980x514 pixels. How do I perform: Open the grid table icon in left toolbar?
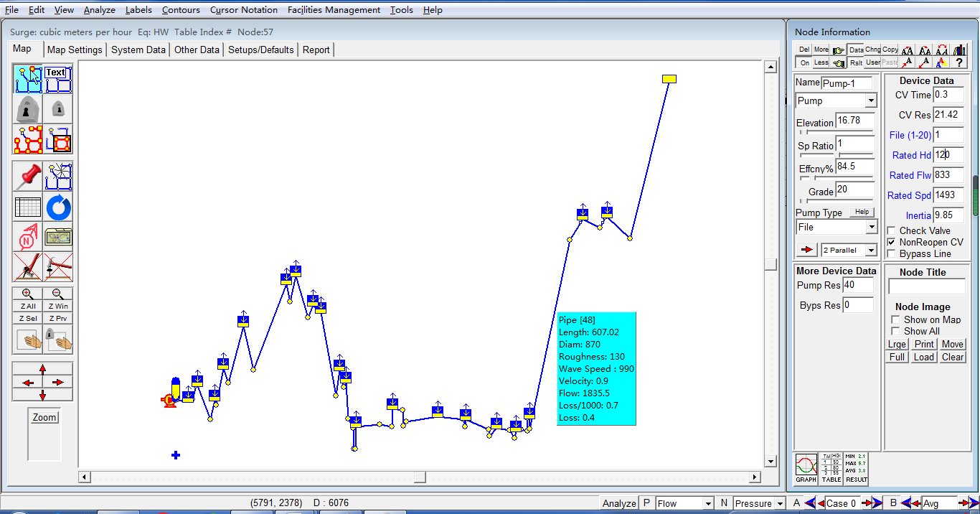click(27, 207)
